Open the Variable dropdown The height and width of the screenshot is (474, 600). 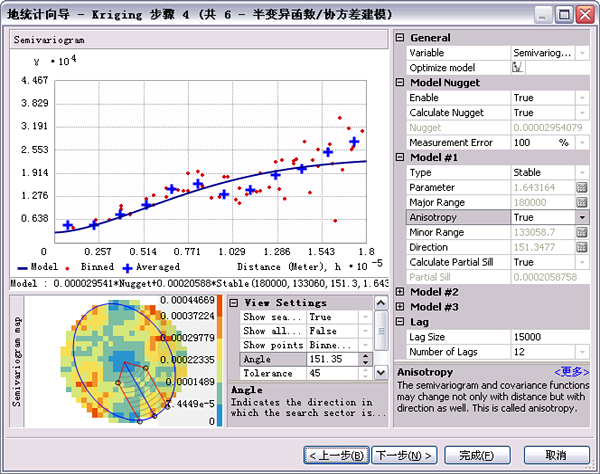[581, 52]
